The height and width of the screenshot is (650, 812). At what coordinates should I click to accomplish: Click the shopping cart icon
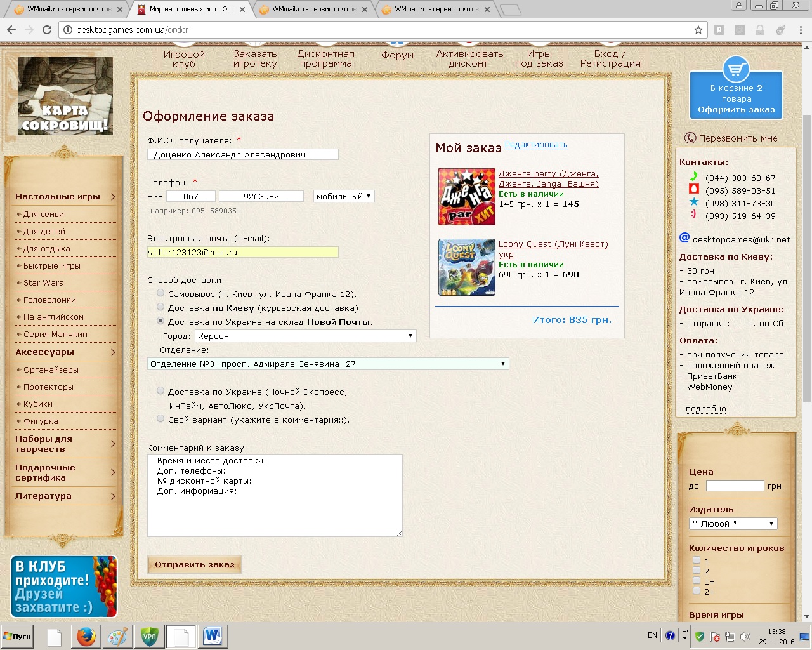point(736,69)
